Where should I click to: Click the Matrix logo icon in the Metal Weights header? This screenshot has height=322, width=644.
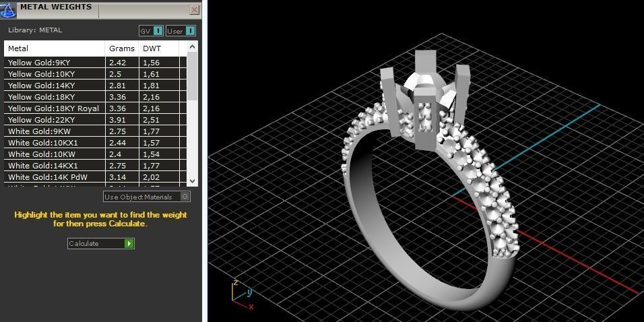click(8, 10)
